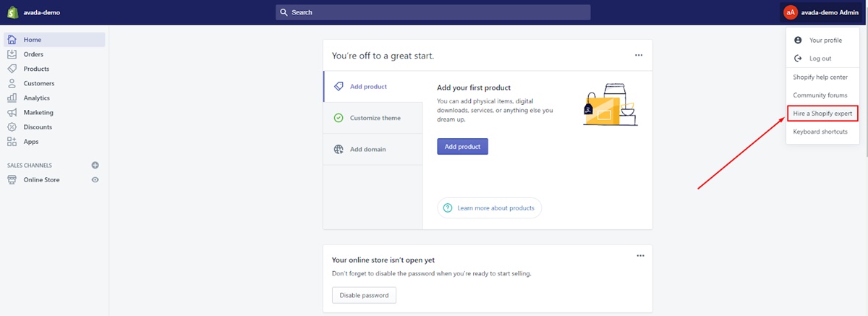Open the Analytics bar-chart icon
The image size is (868, 316).
click(x=12, y=98)
